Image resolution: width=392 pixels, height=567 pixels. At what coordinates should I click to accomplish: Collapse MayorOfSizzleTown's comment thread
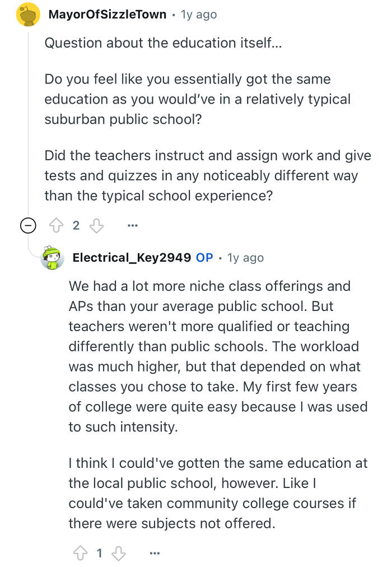pos(28,225)
